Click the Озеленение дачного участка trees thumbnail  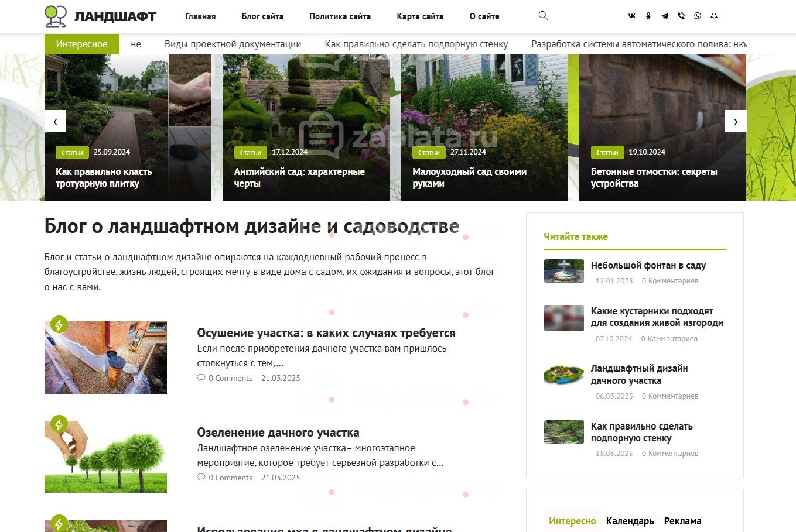pyautogui.click(x=105, y=457)
